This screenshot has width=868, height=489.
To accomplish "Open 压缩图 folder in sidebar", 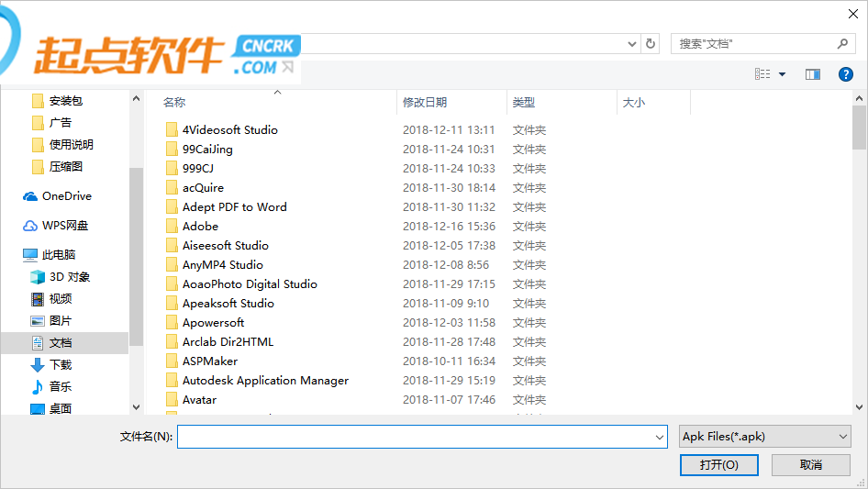I will [x=57, y=167].
